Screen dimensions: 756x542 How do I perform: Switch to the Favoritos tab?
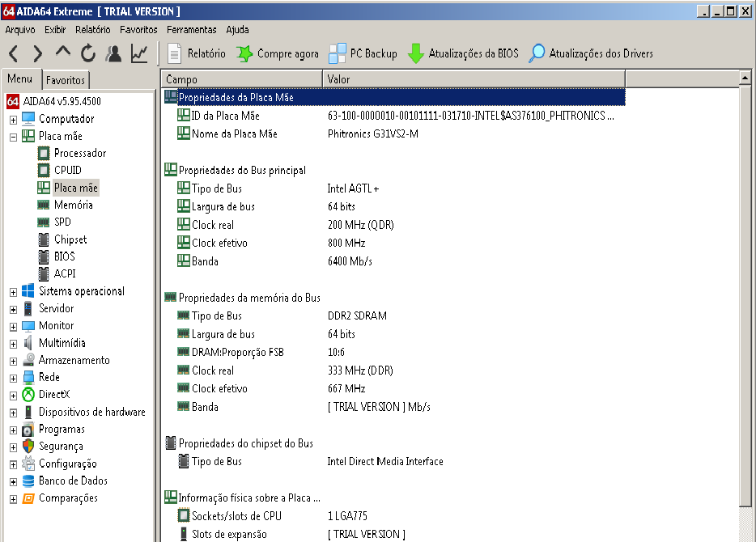[x=66, y=80]
